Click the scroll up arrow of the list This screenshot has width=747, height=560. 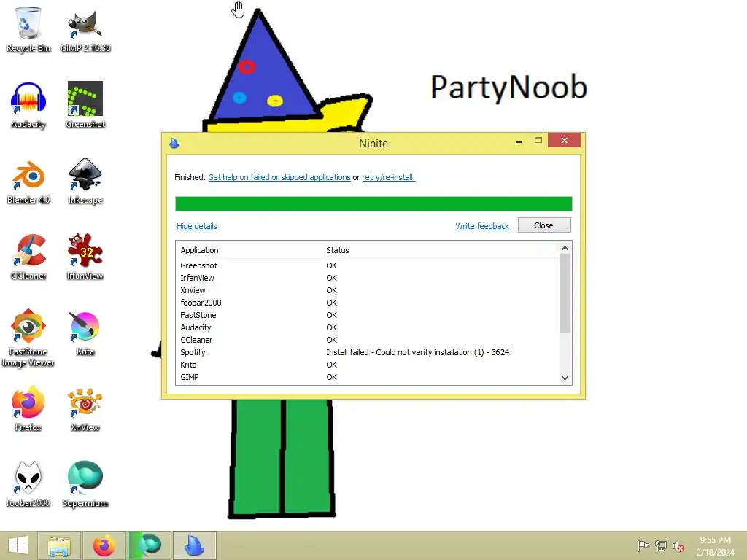(565, 248)
